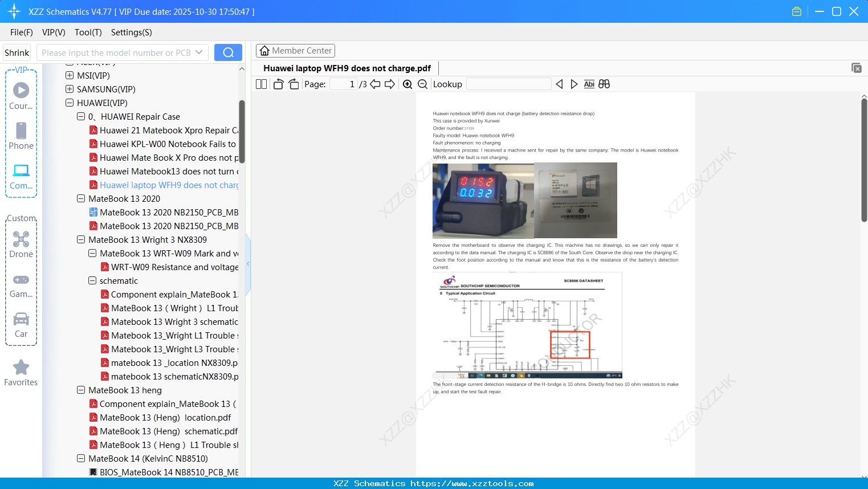This screenshot has height=489, width=868.
Task: Click the small collapse handle on the tree panel edge
Action: point(248,264)
